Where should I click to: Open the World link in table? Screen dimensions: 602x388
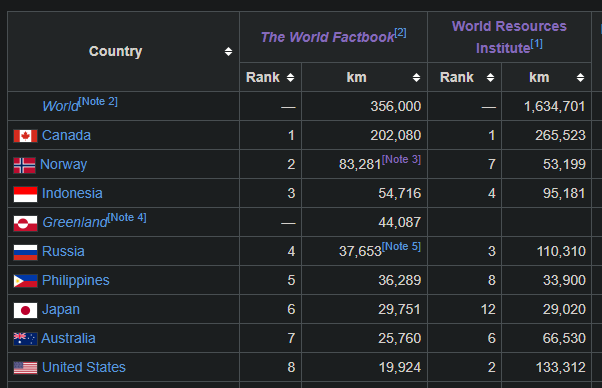(60, 106)
